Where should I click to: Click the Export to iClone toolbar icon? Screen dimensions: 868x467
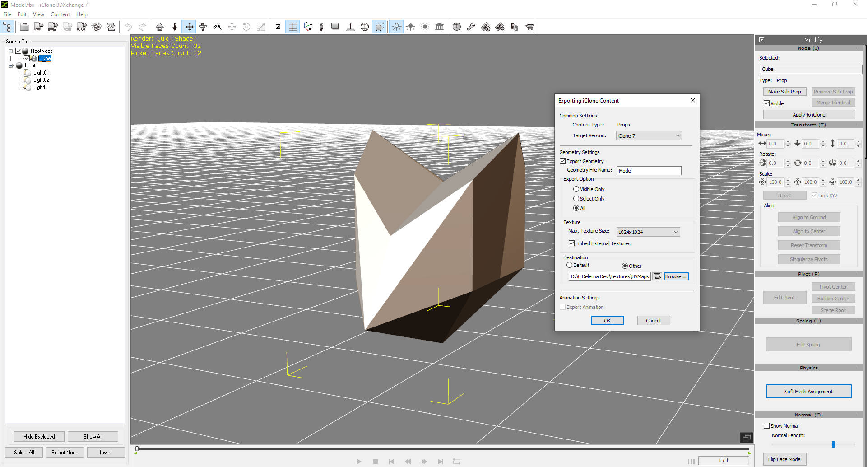pos(38,27)
